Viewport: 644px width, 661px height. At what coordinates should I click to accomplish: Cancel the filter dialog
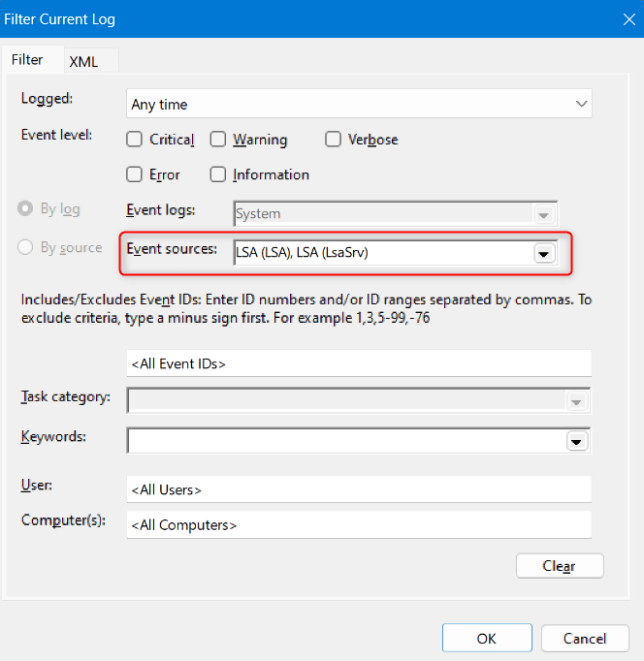[x=585, y=639]
